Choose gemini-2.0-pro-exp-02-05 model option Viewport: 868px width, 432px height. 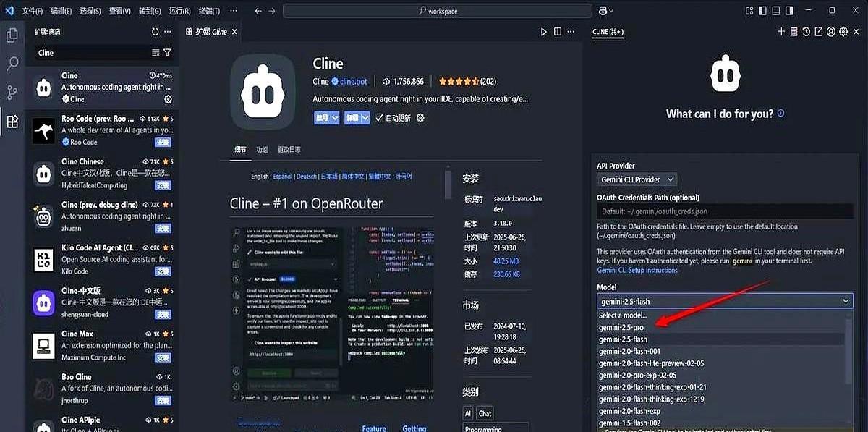click(637, 375)
